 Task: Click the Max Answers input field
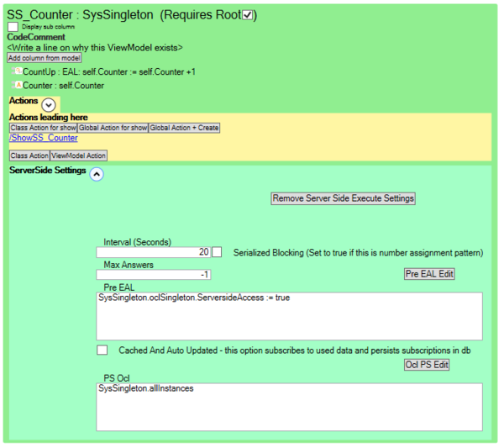tap(154, 275)
